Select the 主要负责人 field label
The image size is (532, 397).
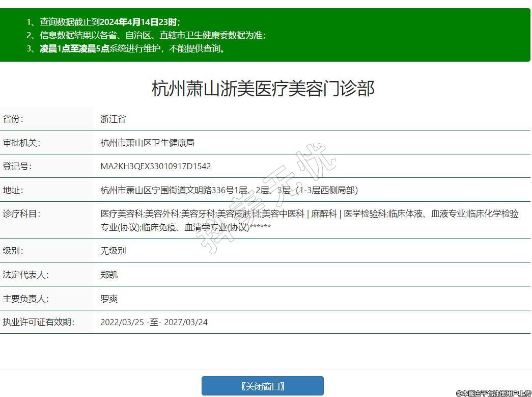25,299
